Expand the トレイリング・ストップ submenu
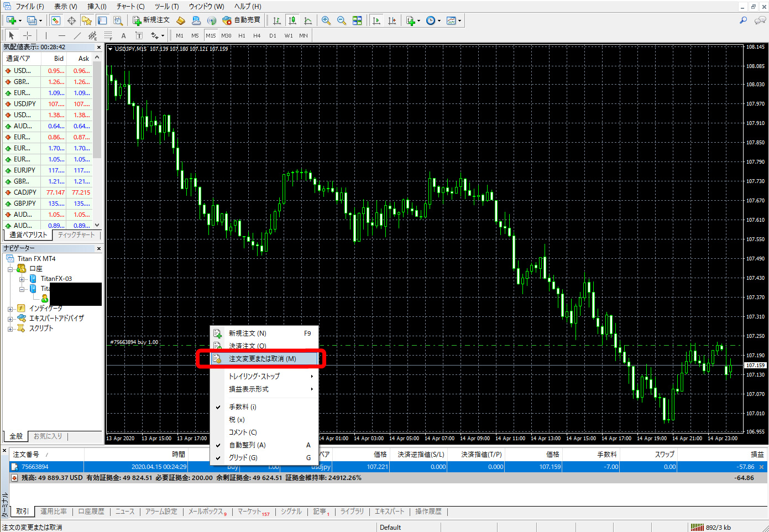The width and height of the screenshot is (769, 532). point(264,376)
